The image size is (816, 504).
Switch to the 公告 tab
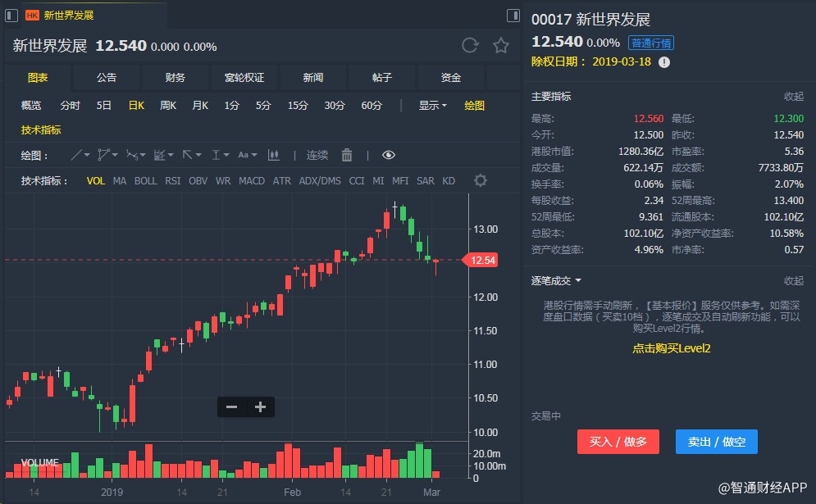106,78
